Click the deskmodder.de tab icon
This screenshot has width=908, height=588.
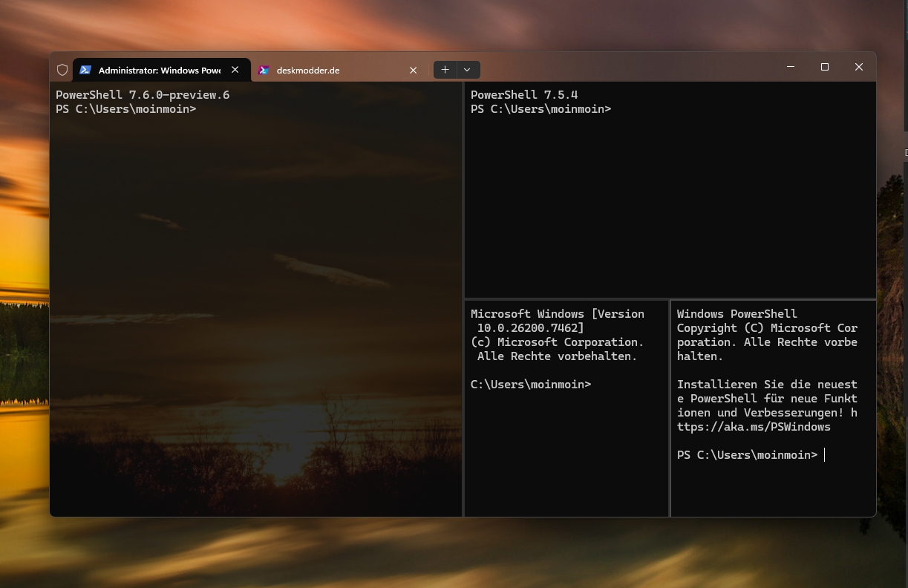(x=264, y=71)
